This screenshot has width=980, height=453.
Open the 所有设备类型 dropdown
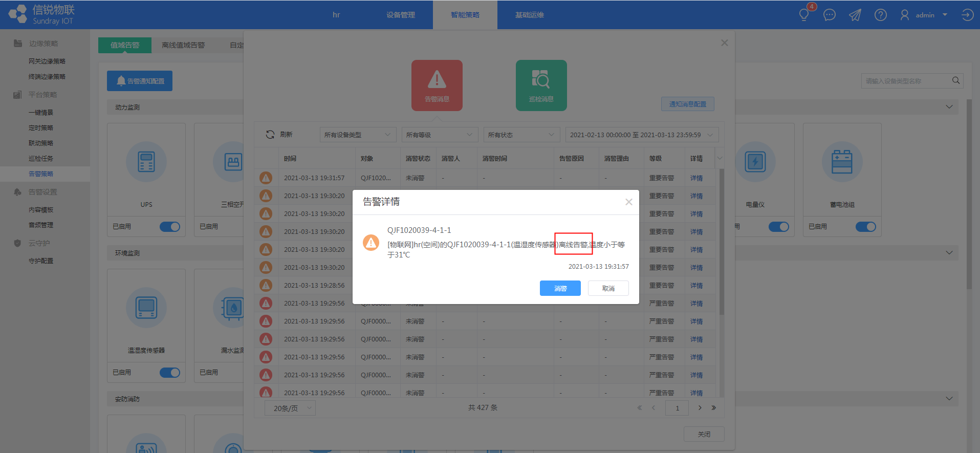coord(358,135)
